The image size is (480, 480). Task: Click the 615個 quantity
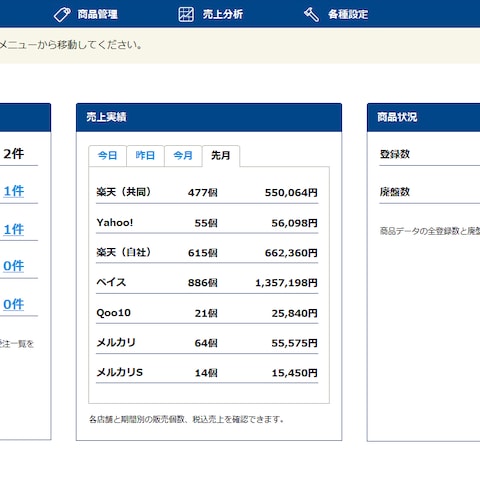point(203,253)
